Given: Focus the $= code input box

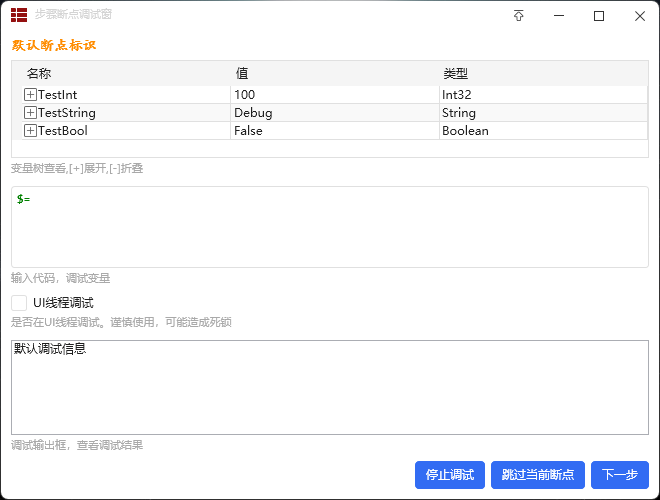Looking at the screenshot, I should point(330,227).
